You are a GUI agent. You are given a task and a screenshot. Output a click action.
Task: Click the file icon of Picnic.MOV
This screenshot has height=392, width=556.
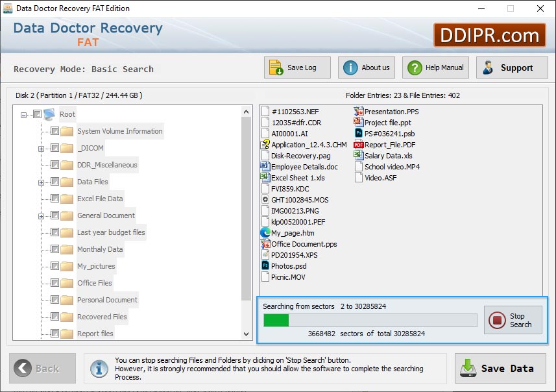tap(265, 276)
